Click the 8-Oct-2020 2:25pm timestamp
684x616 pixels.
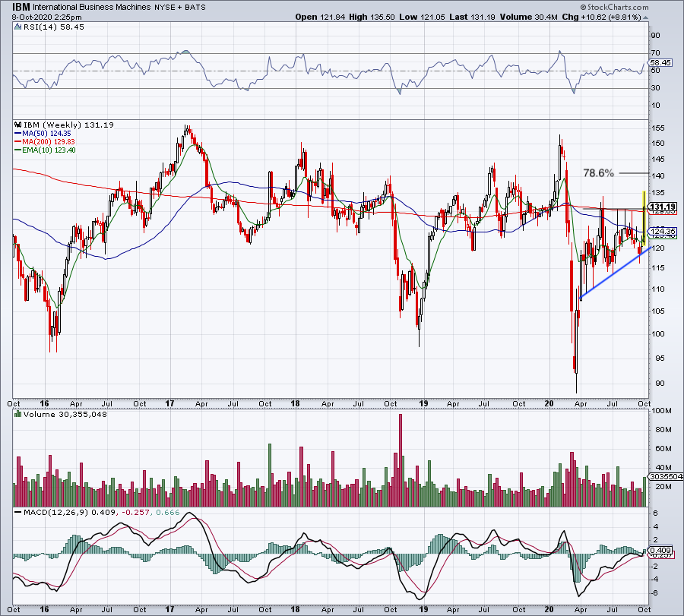46,17
